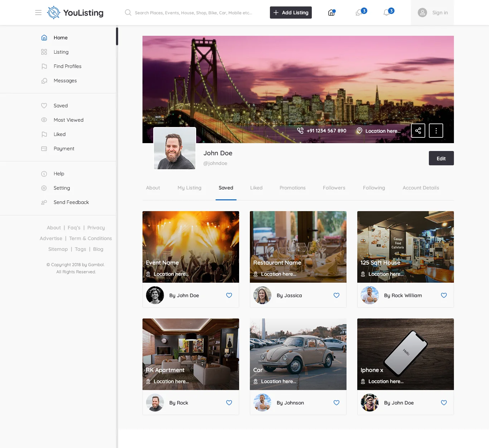Toggle heart on Restaurant Name card
The height and width of the screenshot is (448, 489).
click(337, 295)
